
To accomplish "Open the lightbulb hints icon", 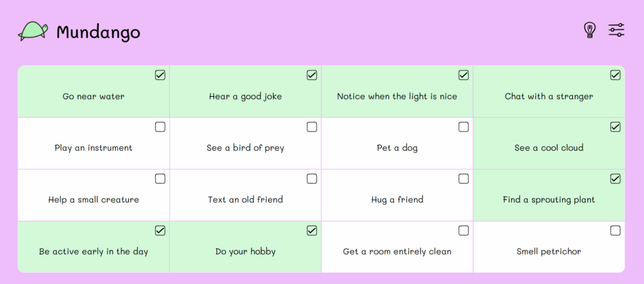I will [589, 30].
